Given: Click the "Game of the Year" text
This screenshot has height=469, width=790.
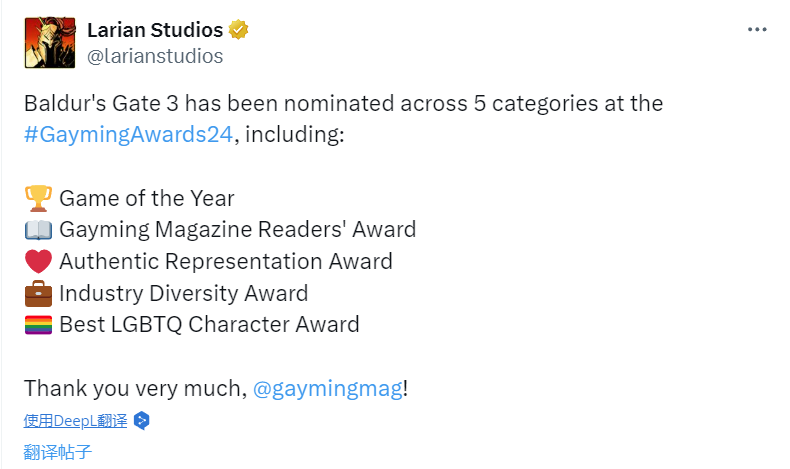Looking at the screenshot, I should click(x=147, y=198).
